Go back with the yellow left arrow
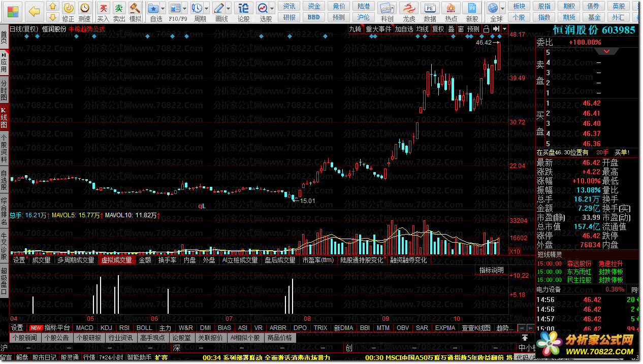The image size is (643, 364). coord(34,11)
